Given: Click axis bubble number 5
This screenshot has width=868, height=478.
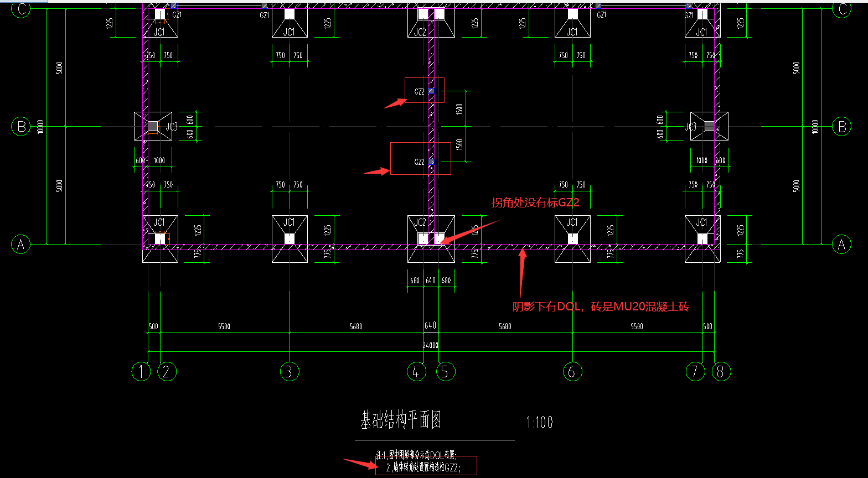Looking at the screenshot, I should (445, 371).
